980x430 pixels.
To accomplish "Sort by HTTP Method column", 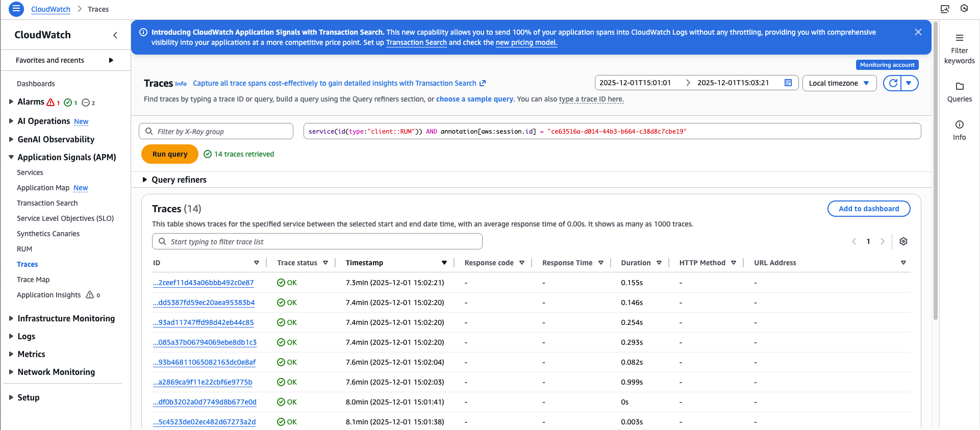I will coord(734,263).
